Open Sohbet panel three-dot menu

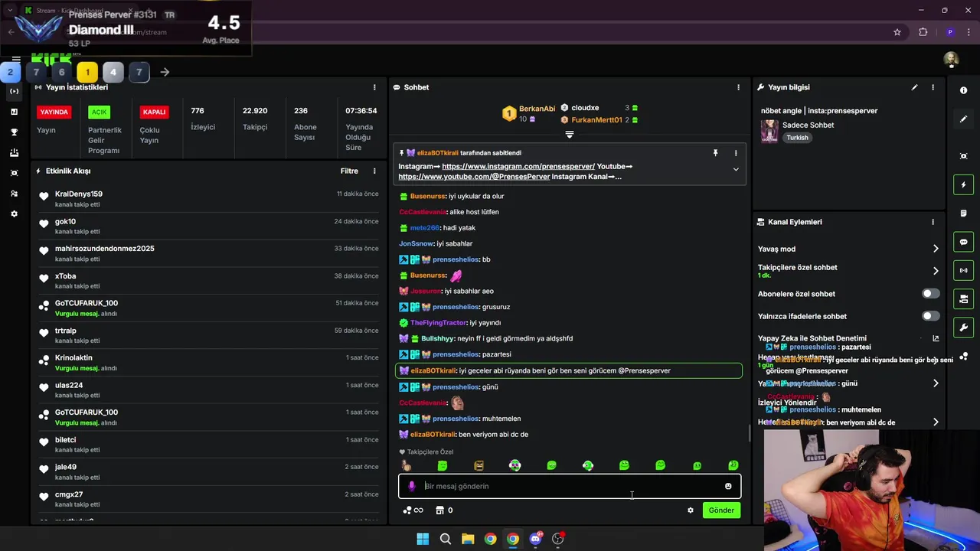point(738,87)
